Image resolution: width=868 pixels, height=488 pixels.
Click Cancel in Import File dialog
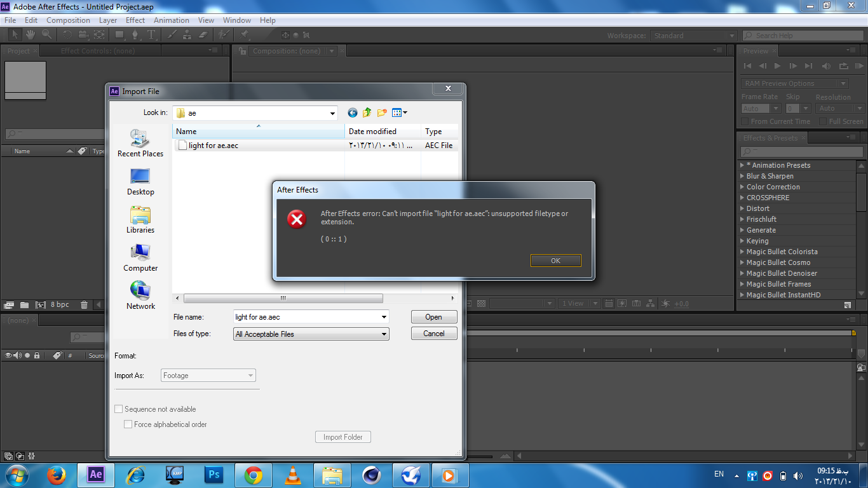[x=434, y=334]
